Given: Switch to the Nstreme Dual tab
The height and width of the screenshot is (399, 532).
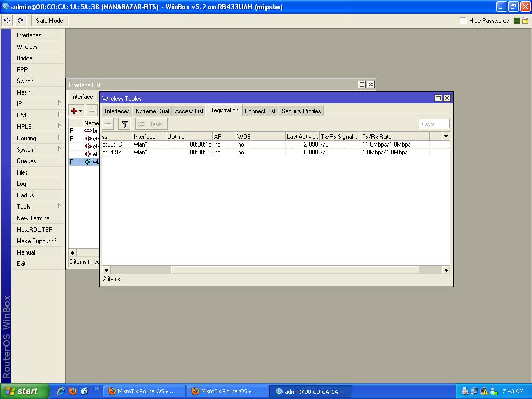Looking at the screenshot, I should click(x=152, y=111).
